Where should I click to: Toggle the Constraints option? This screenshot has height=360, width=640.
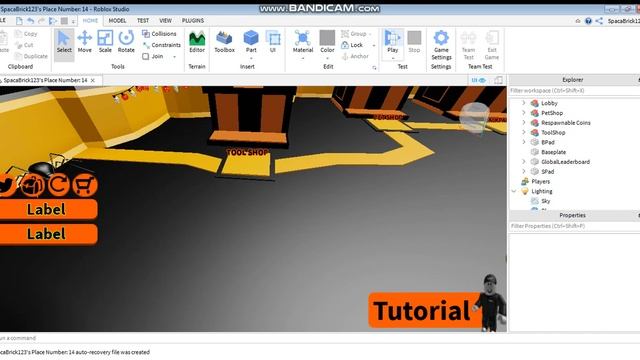162,45
